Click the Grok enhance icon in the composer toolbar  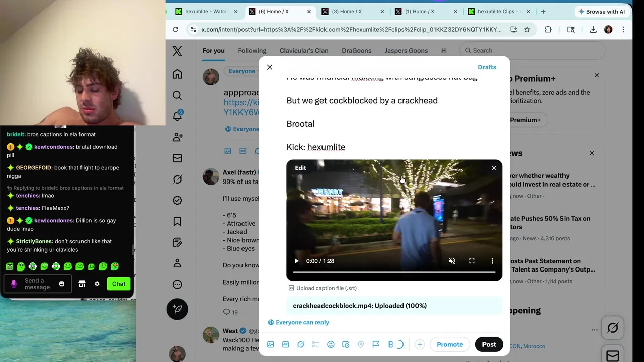pyautogui.click(x=301, y=344)
